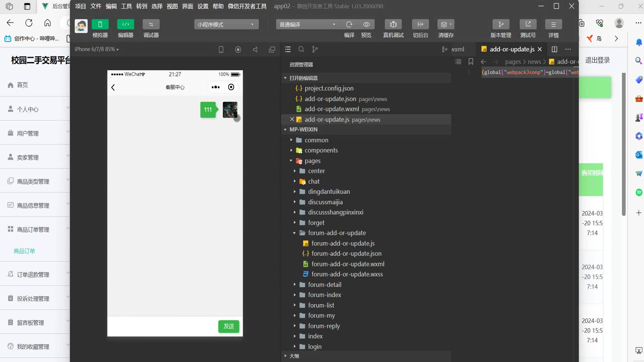
Task: Open 首页 in the browser admin sidebar
Action: (35, 85)
